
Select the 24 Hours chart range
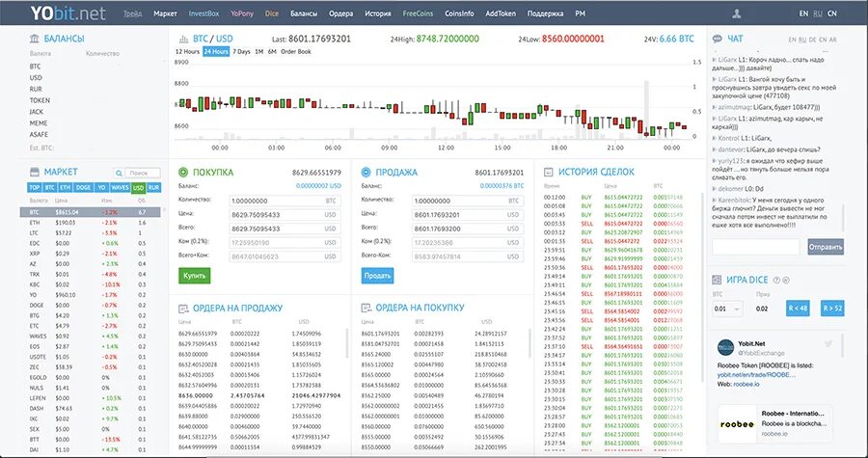[216, 51]
